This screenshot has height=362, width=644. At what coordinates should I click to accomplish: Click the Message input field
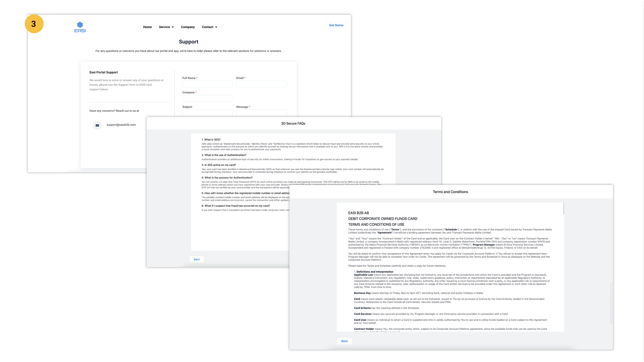tap(261, 113)
